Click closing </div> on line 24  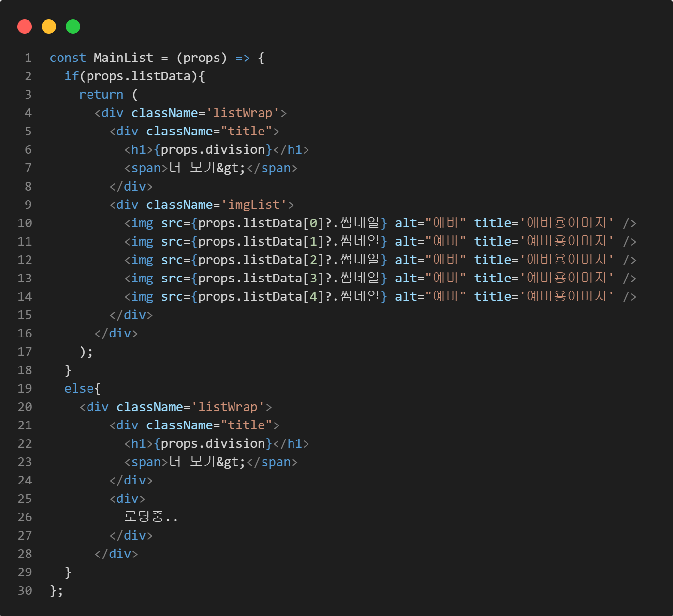(131, 480)
